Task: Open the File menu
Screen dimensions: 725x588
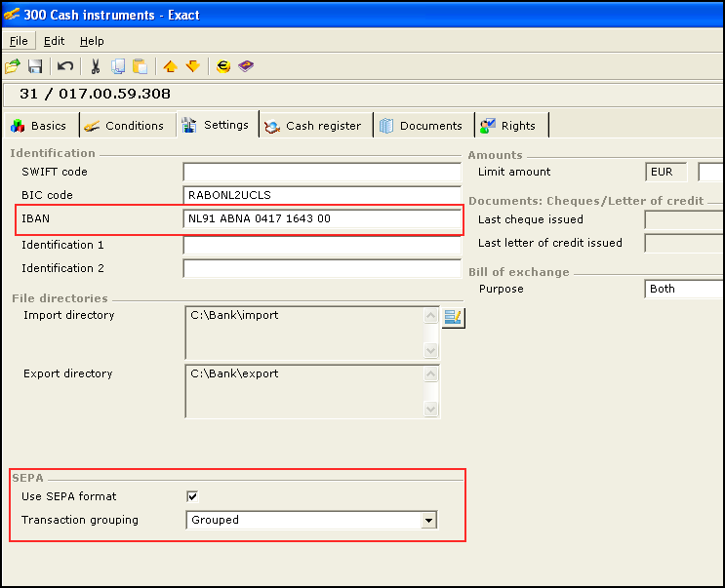Action: (19, 41)
